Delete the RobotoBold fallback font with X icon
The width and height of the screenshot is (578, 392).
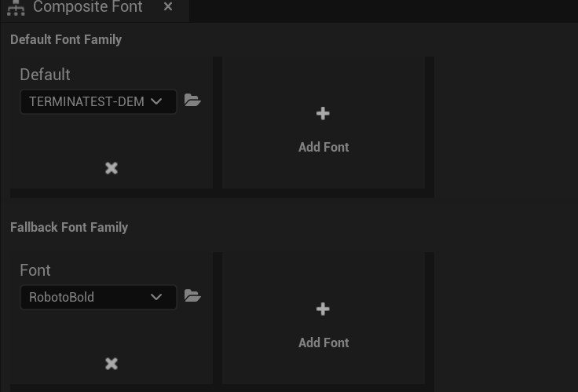(112, 364)
